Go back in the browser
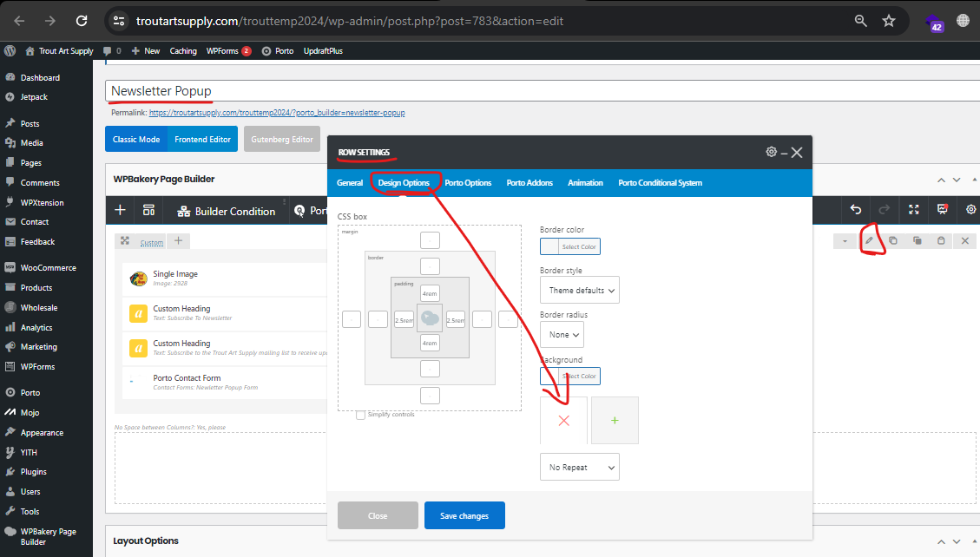Screen dimensions: 980x557 coord(19,21)
